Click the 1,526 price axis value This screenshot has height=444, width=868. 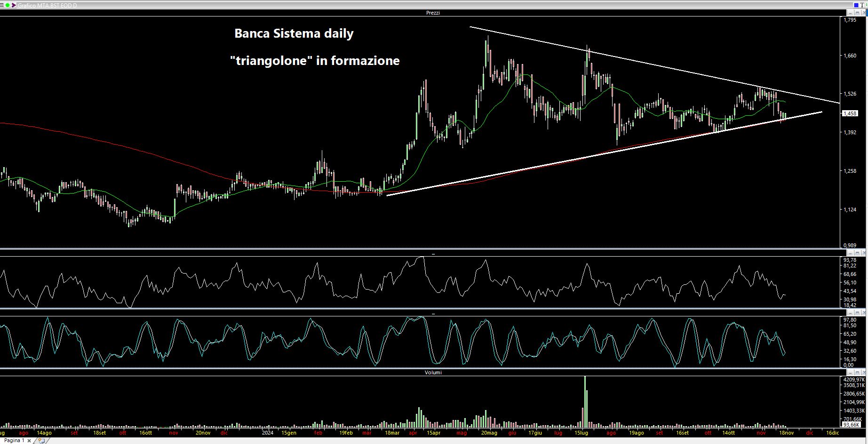850,94
